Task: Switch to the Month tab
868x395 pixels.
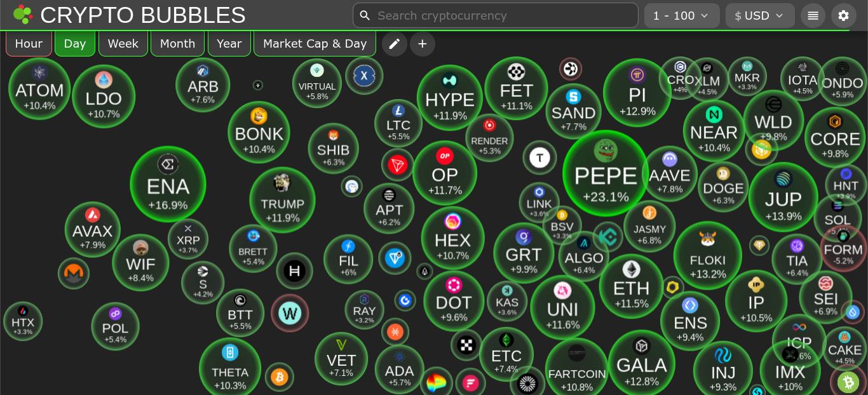Action: click(177, 44)
